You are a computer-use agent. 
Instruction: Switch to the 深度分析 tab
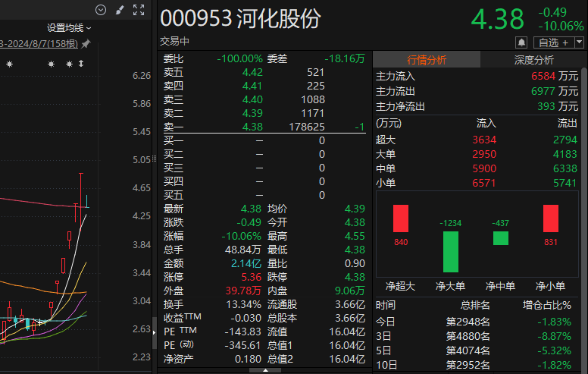click(x=533, y=60)
